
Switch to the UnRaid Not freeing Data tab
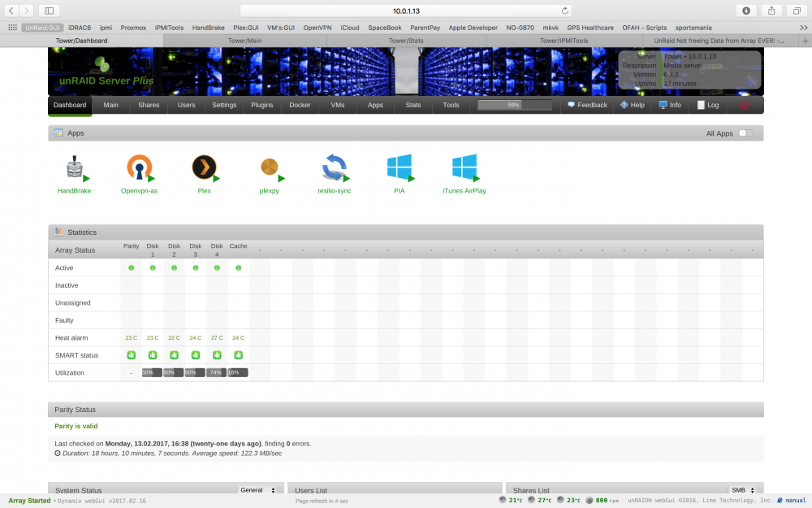pyautogui.click(x=719, y=41)
